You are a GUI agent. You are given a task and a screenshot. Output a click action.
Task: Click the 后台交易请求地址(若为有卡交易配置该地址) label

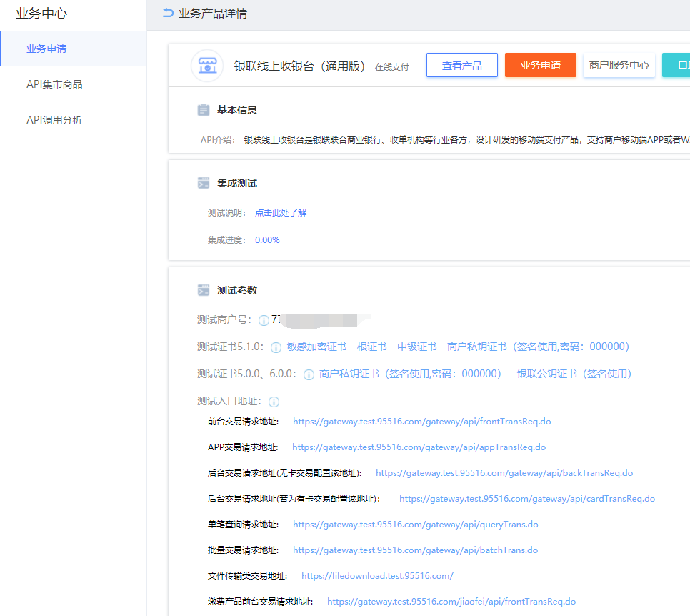294,499
